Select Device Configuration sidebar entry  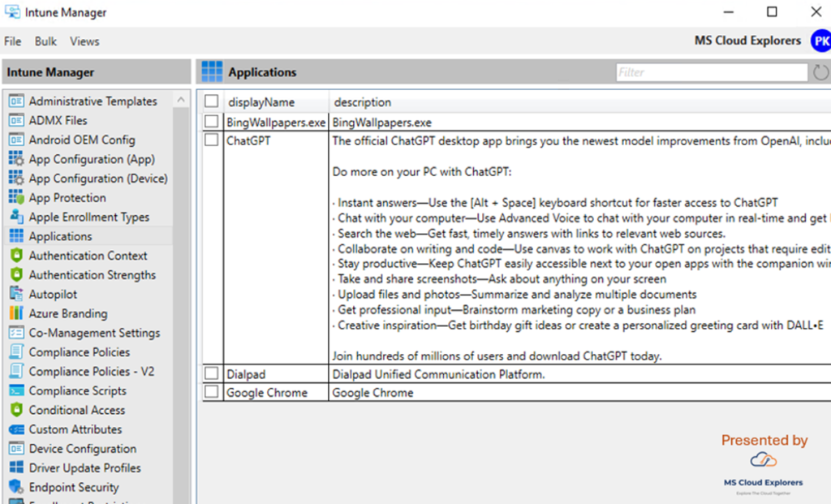pos(83,448)
